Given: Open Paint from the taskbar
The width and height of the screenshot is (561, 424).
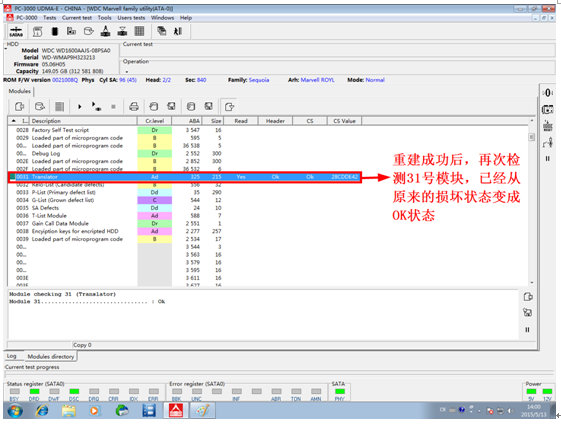Looking at the screenshot, I should 202,410.
